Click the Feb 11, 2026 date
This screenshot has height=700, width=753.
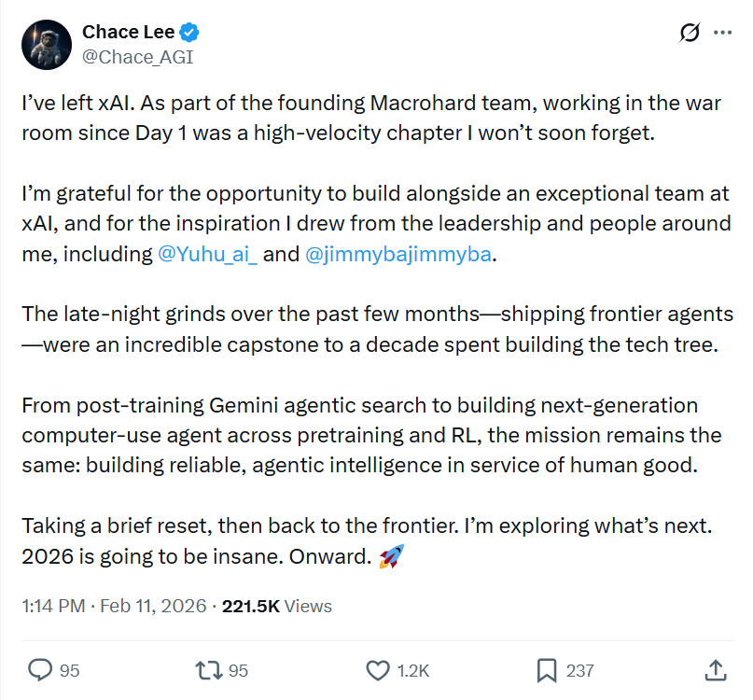click(x=153, y=606)
